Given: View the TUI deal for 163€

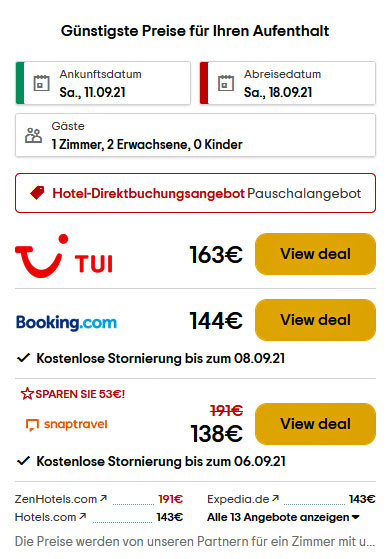Looking at the screenshot, I should point(315,254).
